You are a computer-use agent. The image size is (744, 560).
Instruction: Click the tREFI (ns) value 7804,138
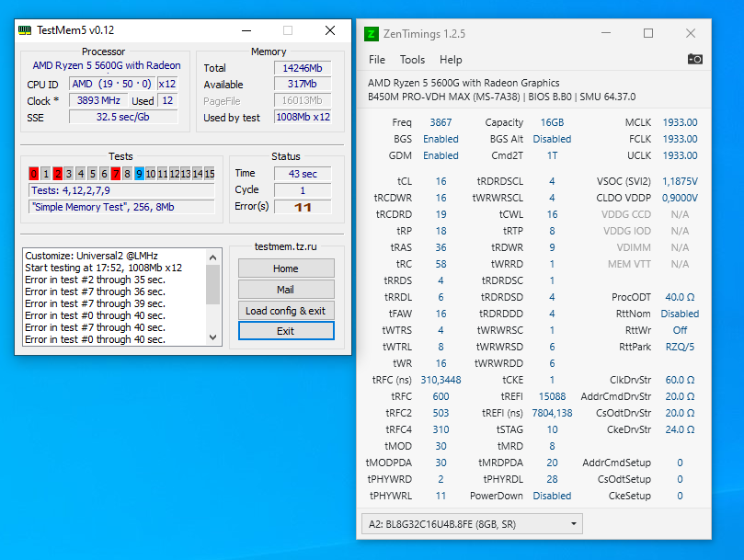[x=552, y=414]
